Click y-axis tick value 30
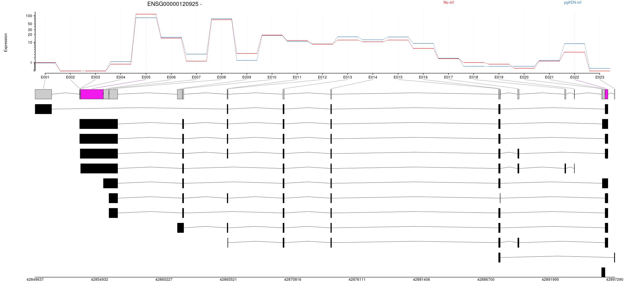644x284 pixels. click(x=30, y=30)
